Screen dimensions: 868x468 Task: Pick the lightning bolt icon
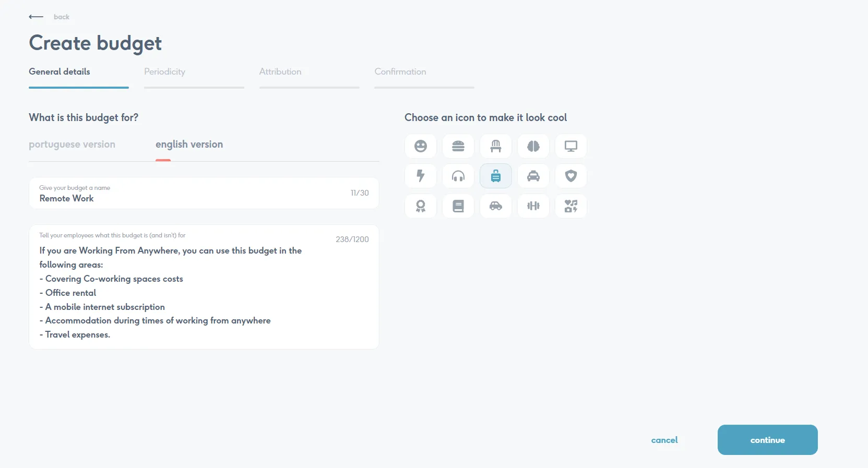point(420,176)
